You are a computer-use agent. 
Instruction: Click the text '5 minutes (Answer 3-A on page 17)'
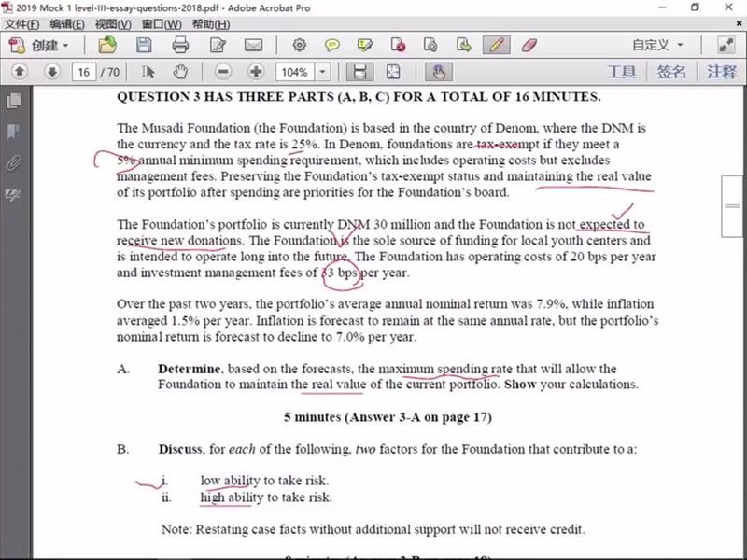point(388,417)
